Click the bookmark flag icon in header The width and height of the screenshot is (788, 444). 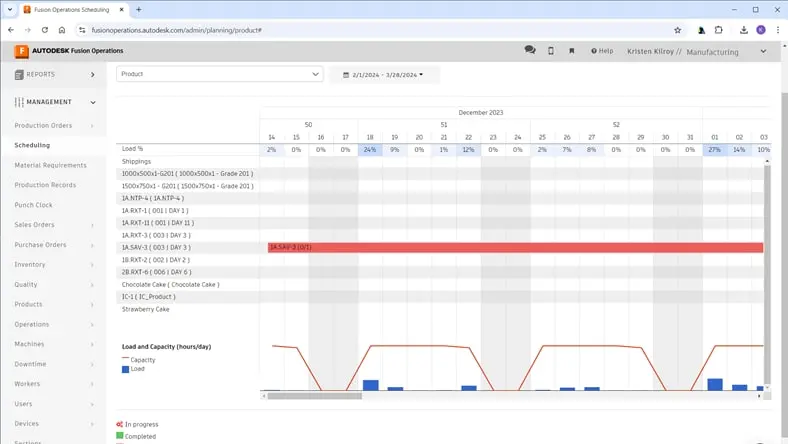click(571, 51)
